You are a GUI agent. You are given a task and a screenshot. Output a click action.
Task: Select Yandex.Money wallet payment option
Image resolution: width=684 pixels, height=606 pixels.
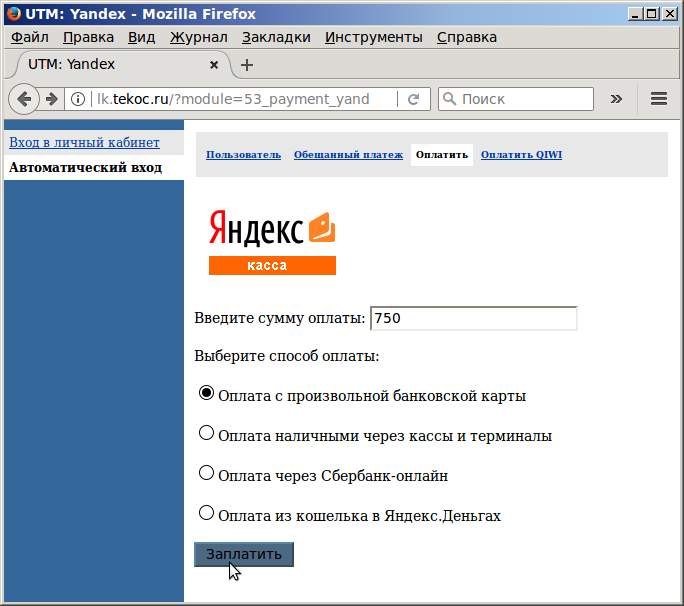click(x=207, y=514)
